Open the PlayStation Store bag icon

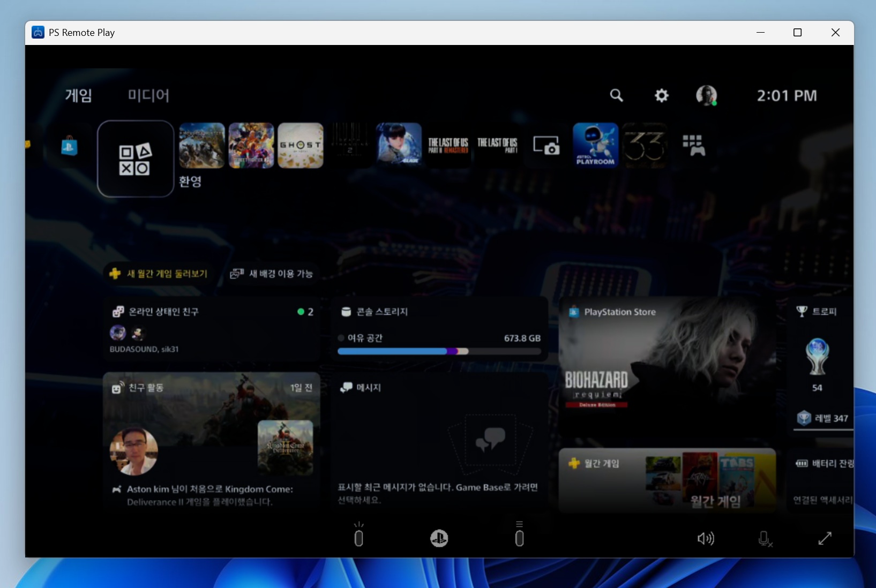pyautogui.click(x=69, y=146)
